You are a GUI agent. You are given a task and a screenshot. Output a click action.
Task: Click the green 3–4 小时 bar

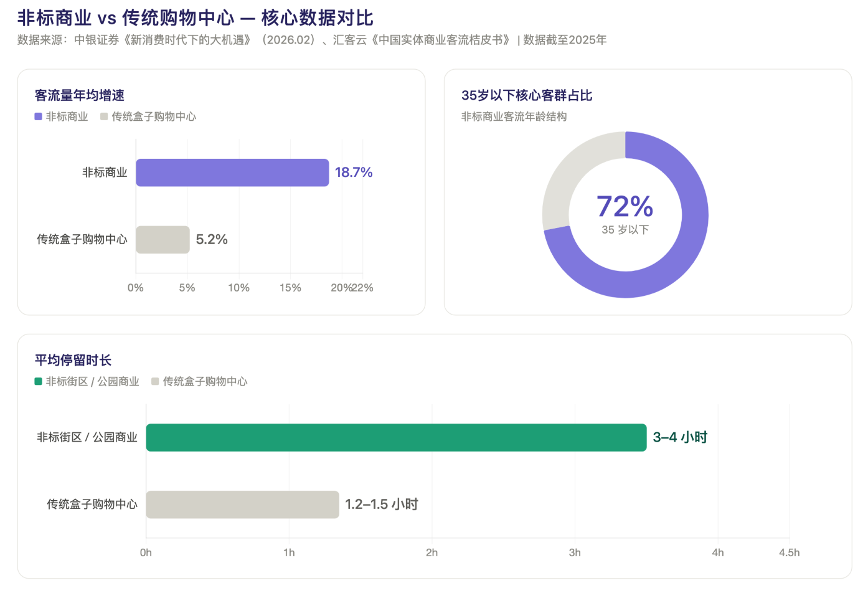(396, 437)
